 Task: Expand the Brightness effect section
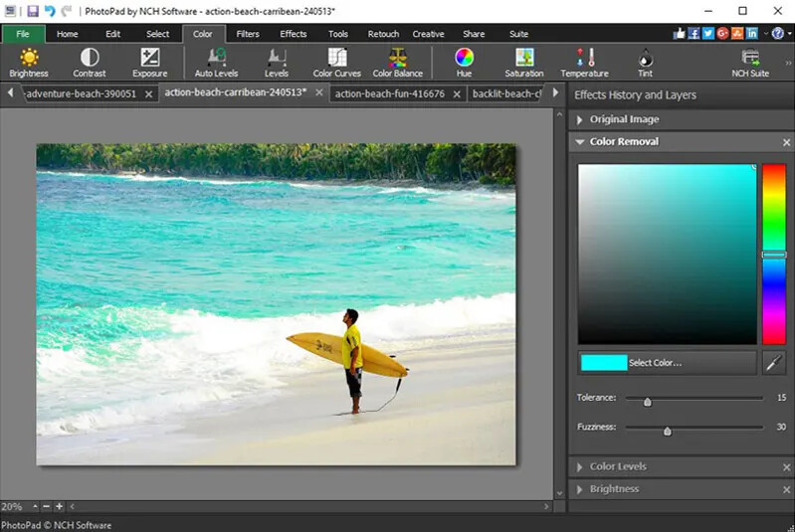tap(614, 489)
